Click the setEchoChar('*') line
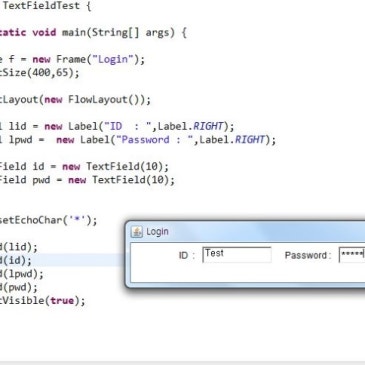Viewport: 365px width, 365px height. pyautogui.click(x=48, y=220)
